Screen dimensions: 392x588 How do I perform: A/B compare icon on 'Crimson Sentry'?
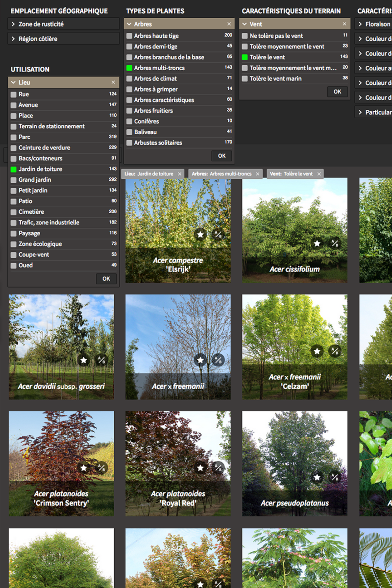click(x=102, y=468)
